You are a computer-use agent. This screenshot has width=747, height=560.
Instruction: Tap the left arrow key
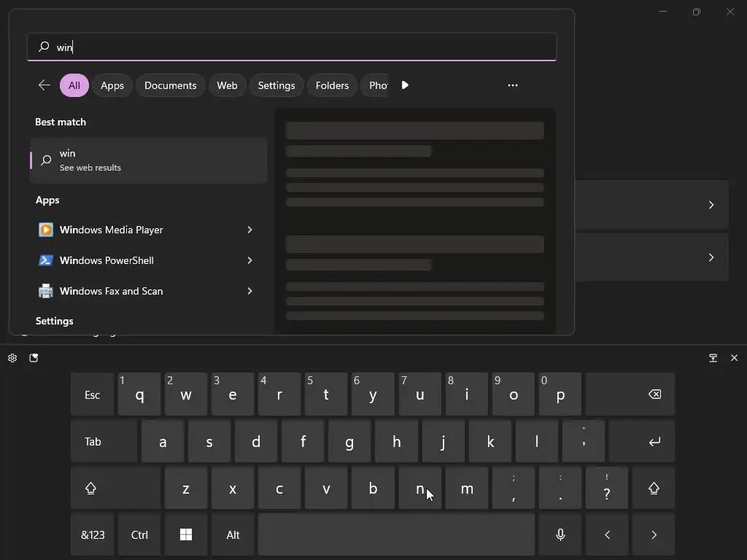(x=607, y=534)
